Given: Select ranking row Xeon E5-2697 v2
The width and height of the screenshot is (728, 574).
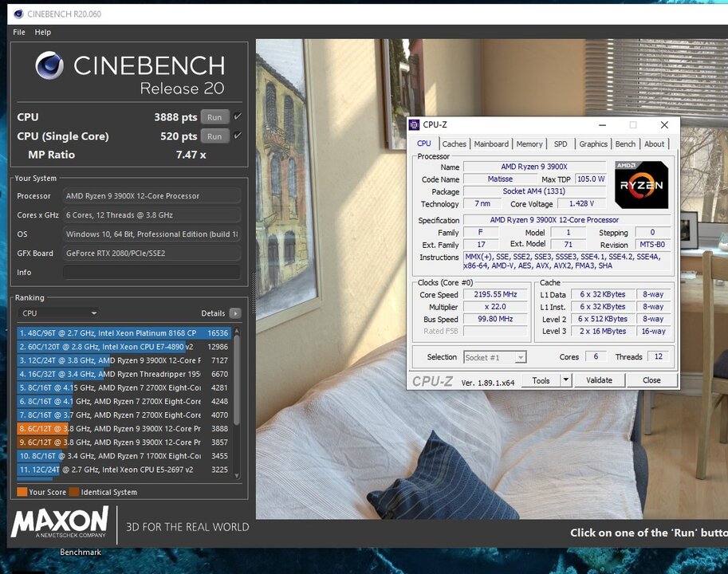Looking at the screenshot, I should click(x=124, y=470).
